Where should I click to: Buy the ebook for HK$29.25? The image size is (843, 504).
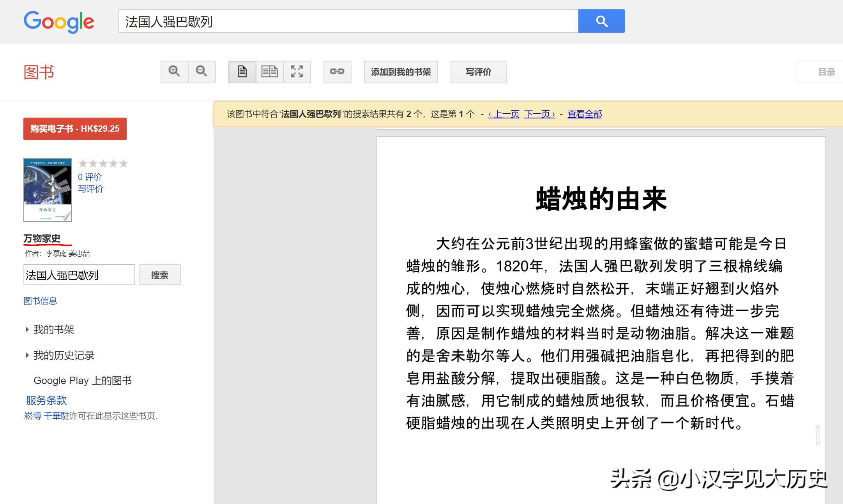point(75,129)
